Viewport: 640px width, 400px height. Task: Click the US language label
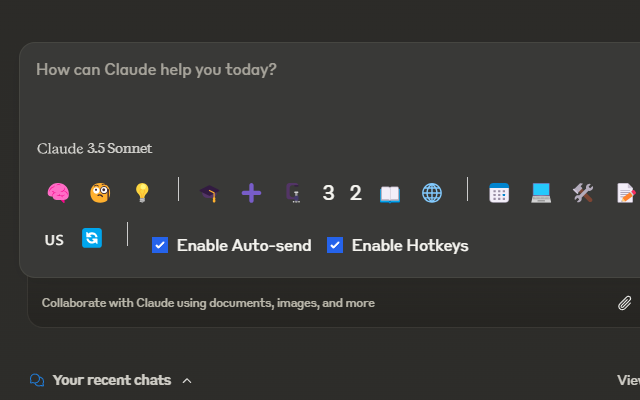54,240
